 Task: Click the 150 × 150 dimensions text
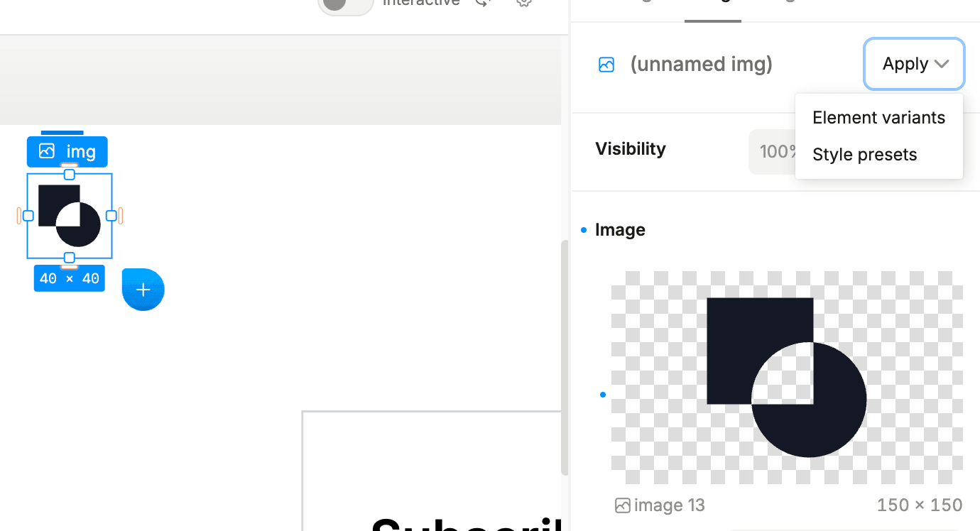pyautogui.click(x=920, y=505)
